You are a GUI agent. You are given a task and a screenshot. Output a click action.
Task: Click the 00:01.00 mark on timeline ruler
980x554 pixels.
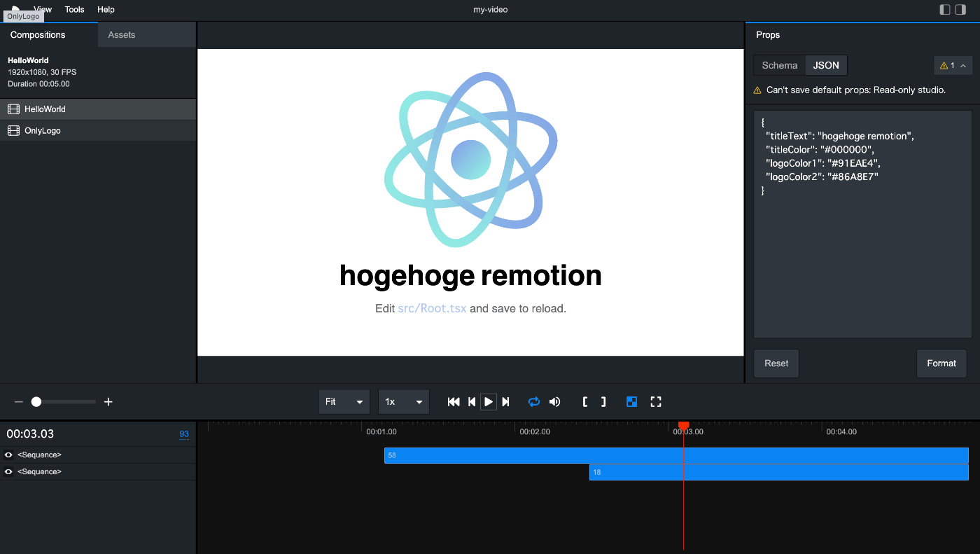click(381, 432)
